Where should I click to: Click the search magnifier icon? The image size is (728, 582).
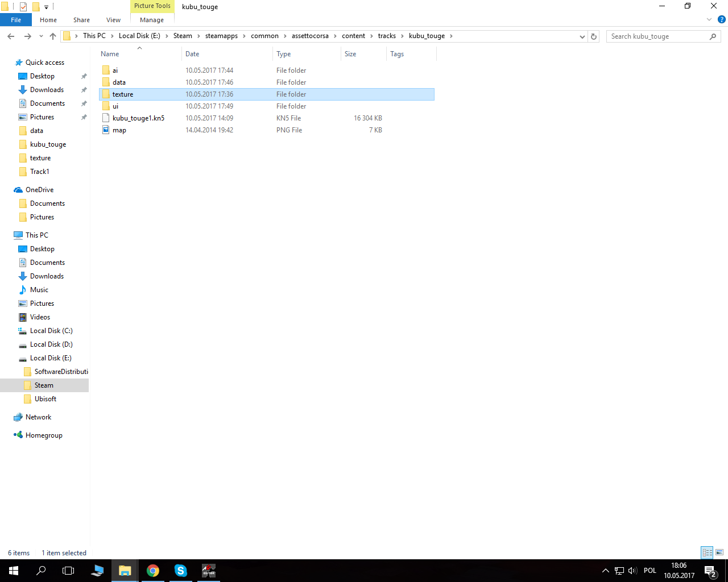713,36
